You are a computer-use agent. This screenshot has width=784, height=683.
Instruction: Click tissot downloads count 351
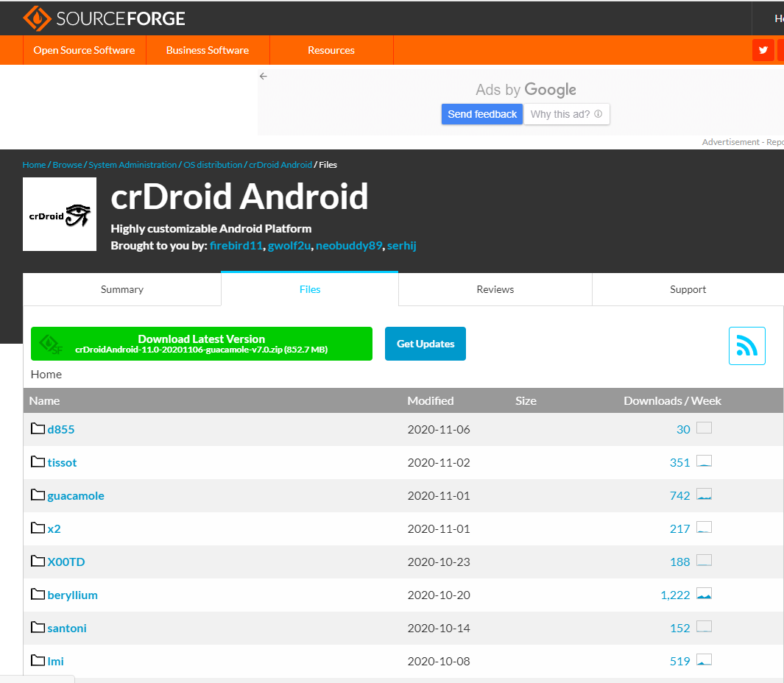coord(679,462)
